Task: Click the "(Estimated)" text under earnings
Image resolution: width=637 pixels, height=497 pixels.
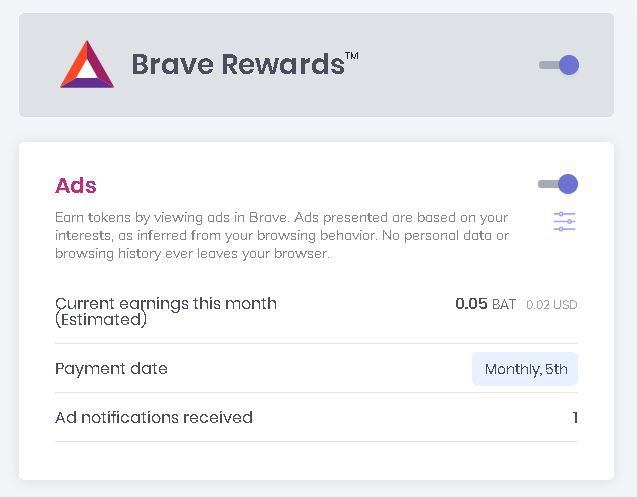Action: tap(101, 320)
